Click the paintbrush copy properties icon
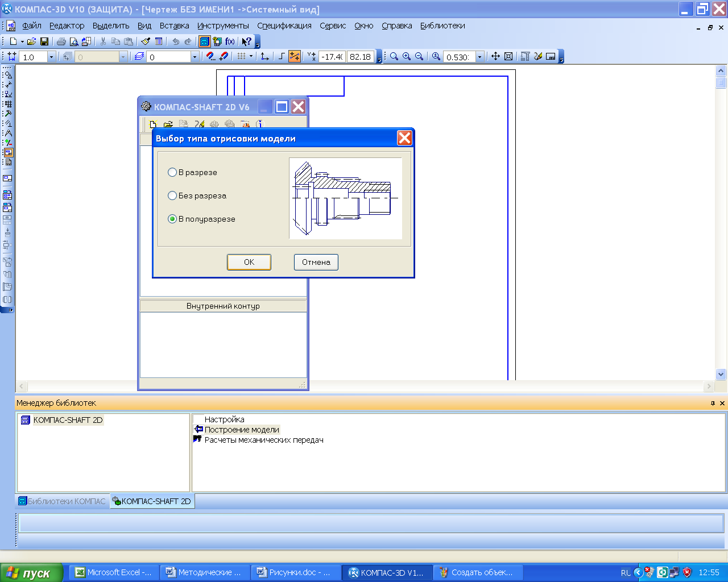This screenshot has height=582, width=728. point(146,41)
